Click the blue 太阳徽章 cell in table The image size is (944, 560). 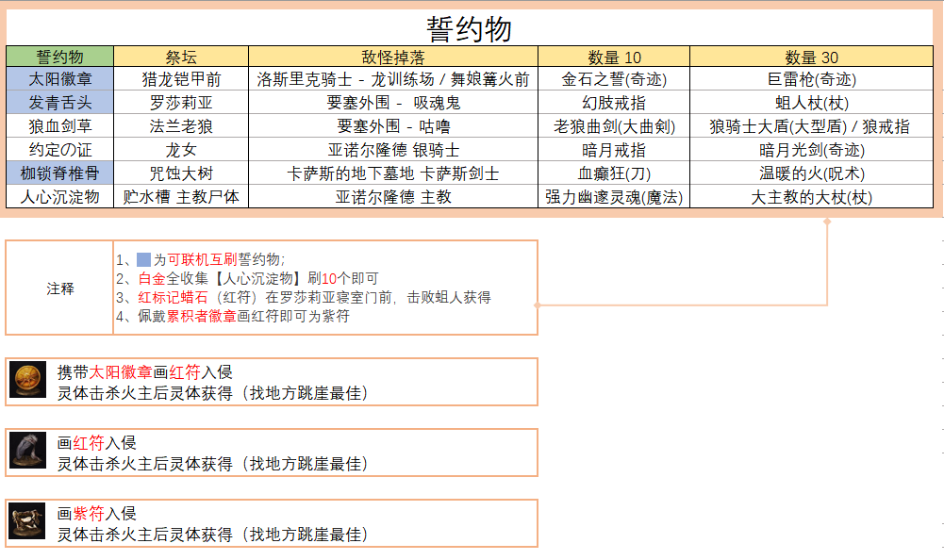click(x=59, y=79)
